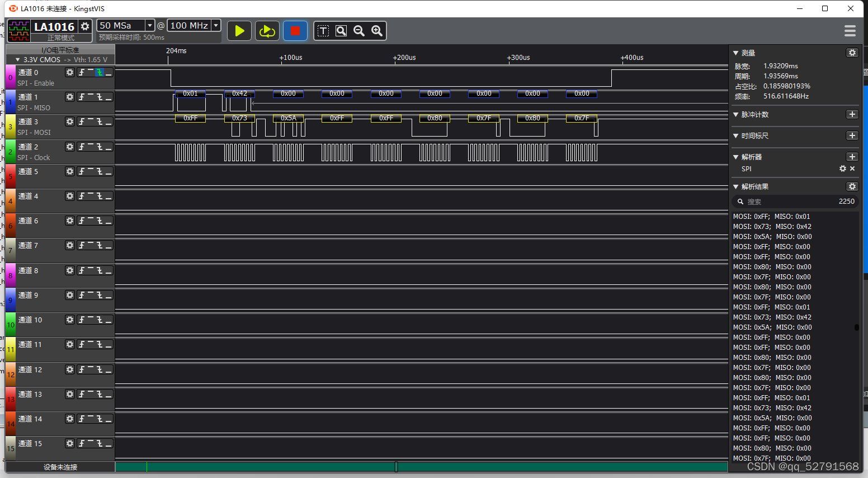The height and width of the screenshot is (478, 868).
Task: Add a new pulse counter with plus button
Action: tap(852, 114)
